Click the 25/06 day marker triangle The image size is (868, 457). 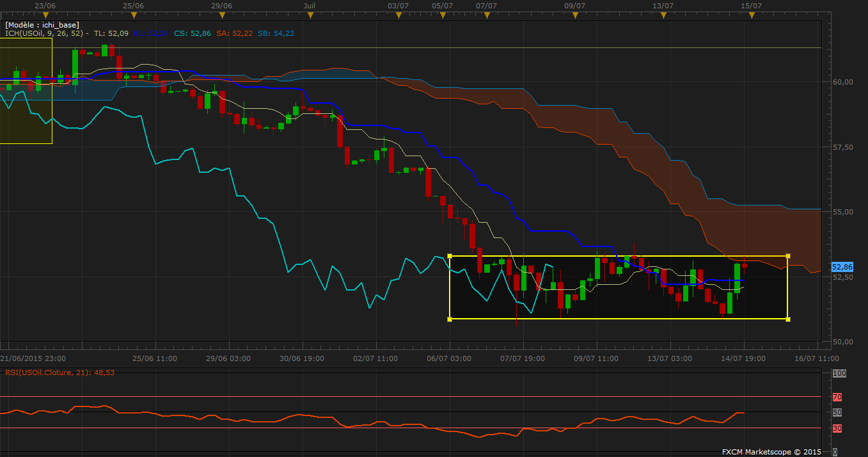tap(134, 15)
